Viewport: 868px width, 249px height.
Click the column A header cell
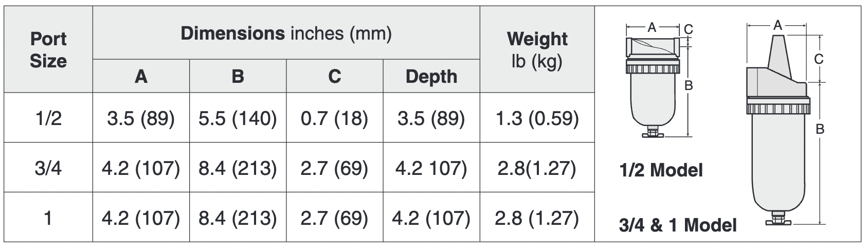(x=141, y=76)
